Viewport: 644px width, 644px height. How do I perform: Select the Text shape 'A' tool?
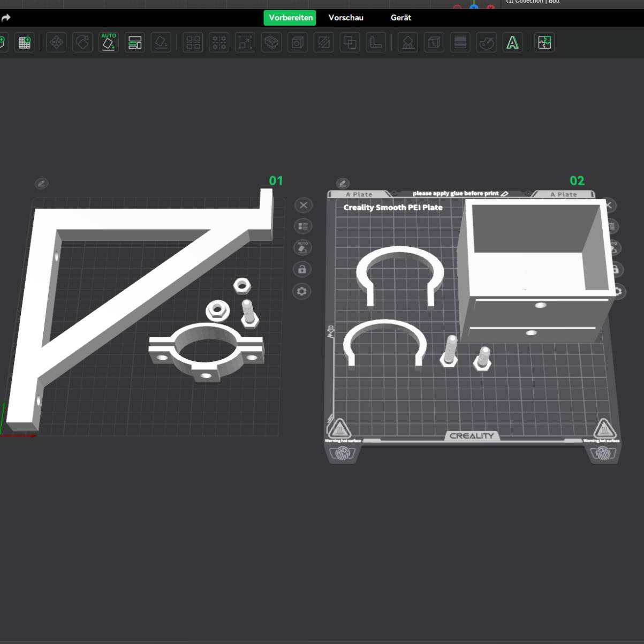pos(512,42)
